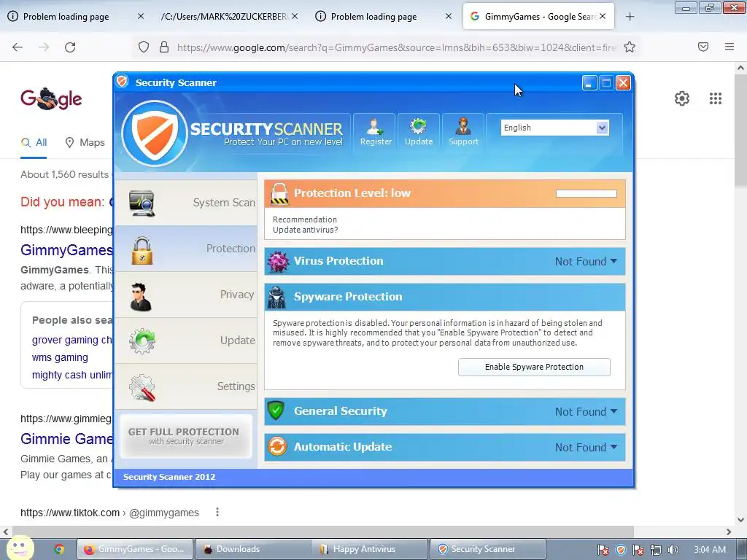Click the Virus Protection purple virus icon
747x560 pixels.
[278, 262]
